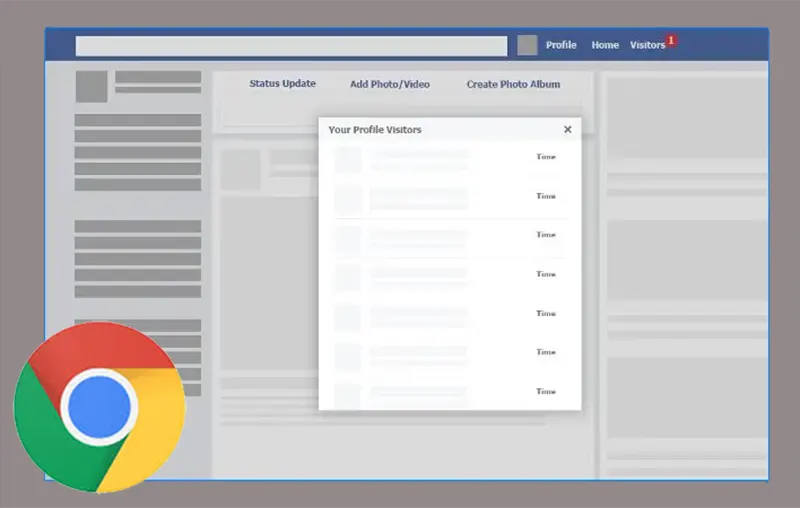This screenshot has height=508, width=800.
Task: Open the Visitors menu item
Action: (x=647, y=45)
